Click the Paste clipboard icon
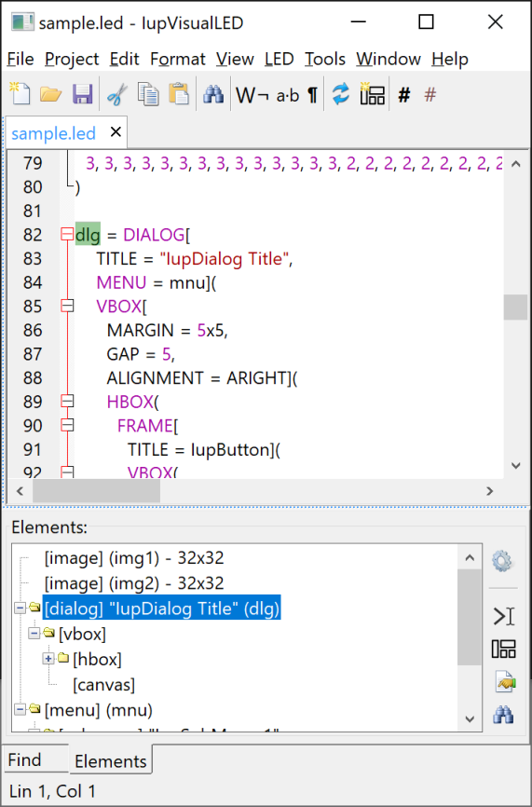 point(179,95)
